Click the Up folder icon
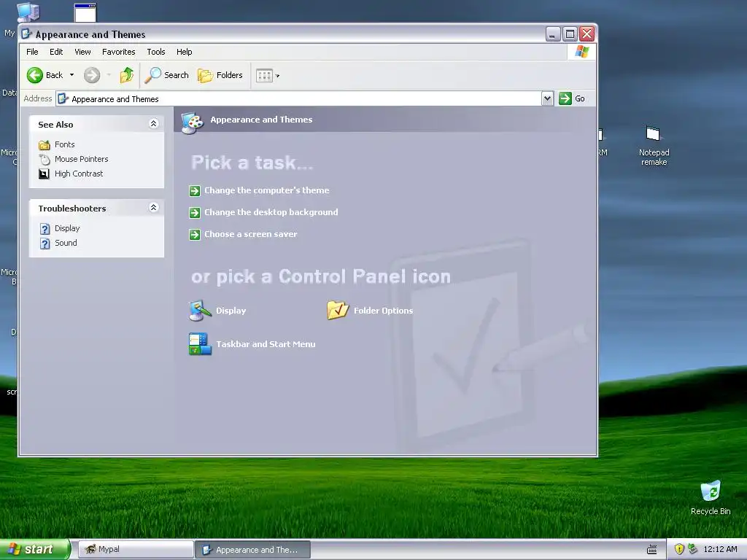The height and width of the screenshot is (560, 747). pyautogui.click(x=127, y=75)
